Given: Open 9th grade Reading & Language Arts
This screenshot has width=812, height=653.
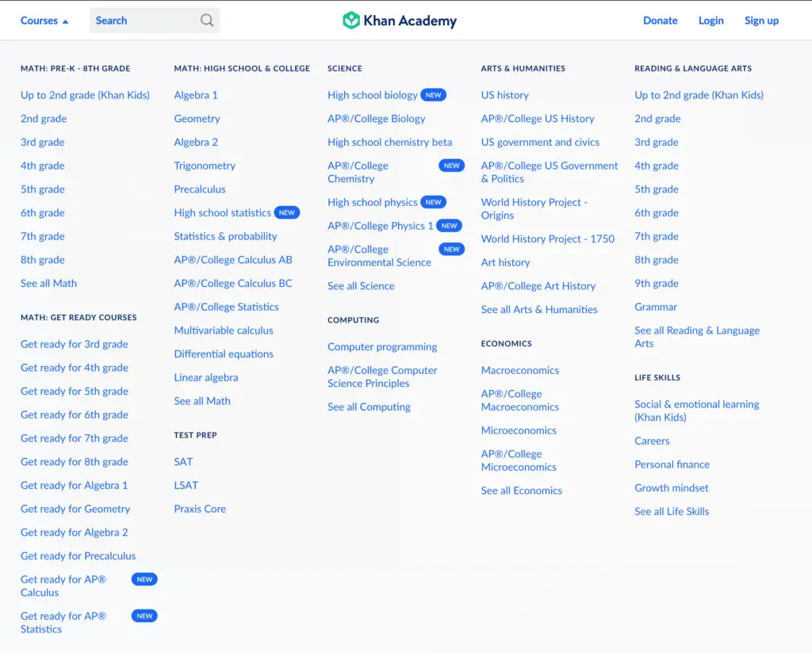Looking at the screenshot, I should tap(657, 284).
